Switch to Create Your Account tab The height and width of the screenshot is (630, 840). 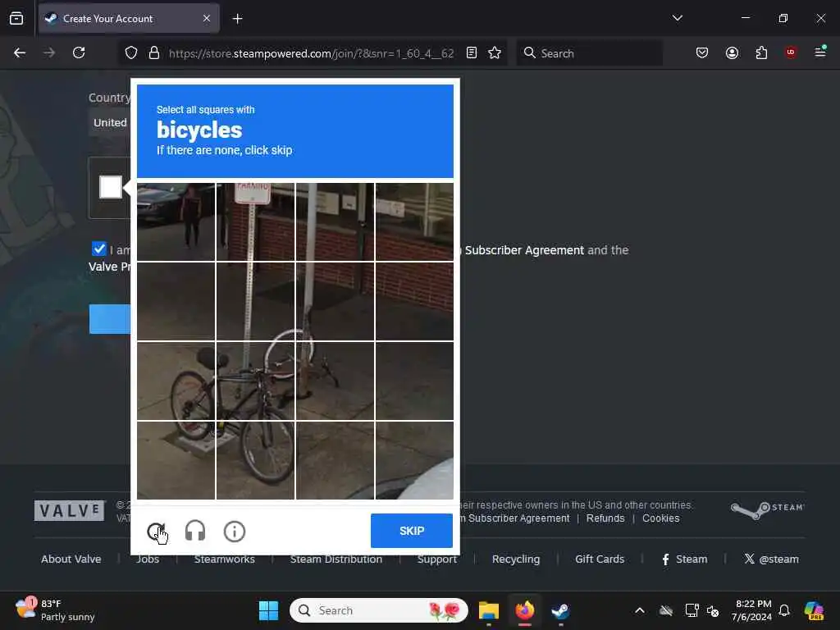(x=129, y=19)
